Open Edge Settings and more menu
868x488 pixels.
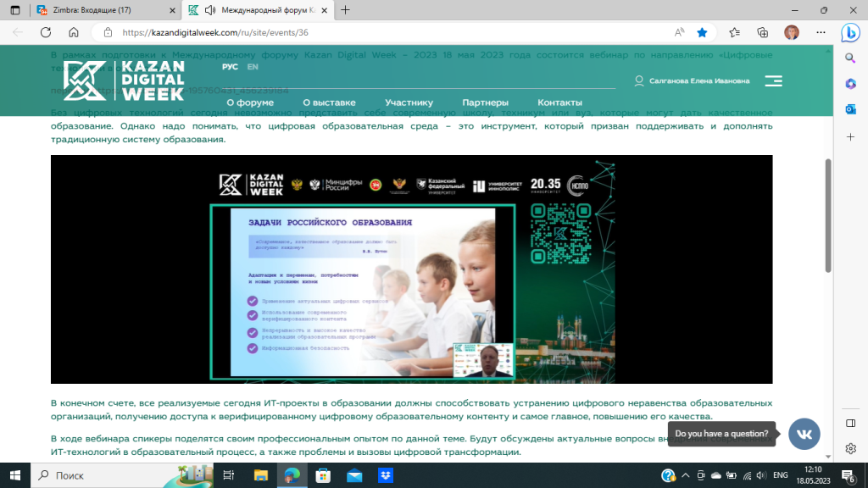point(821,33)
